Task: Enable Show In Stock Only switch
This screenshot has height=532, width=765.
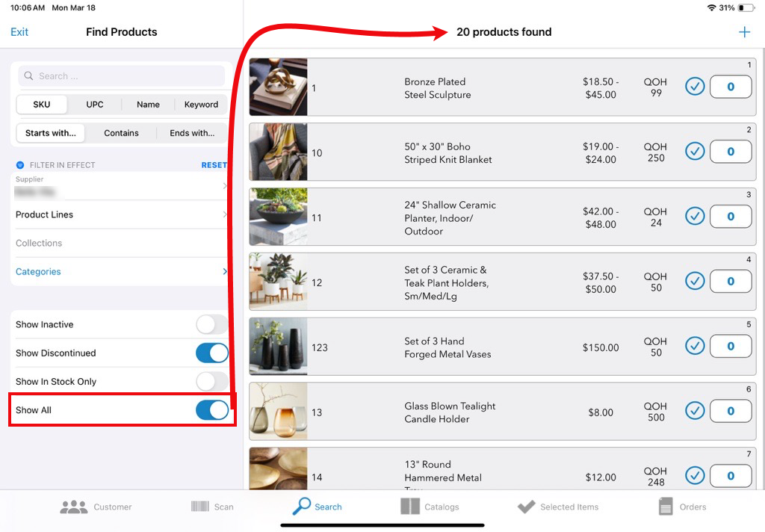Action: point(211,382)
